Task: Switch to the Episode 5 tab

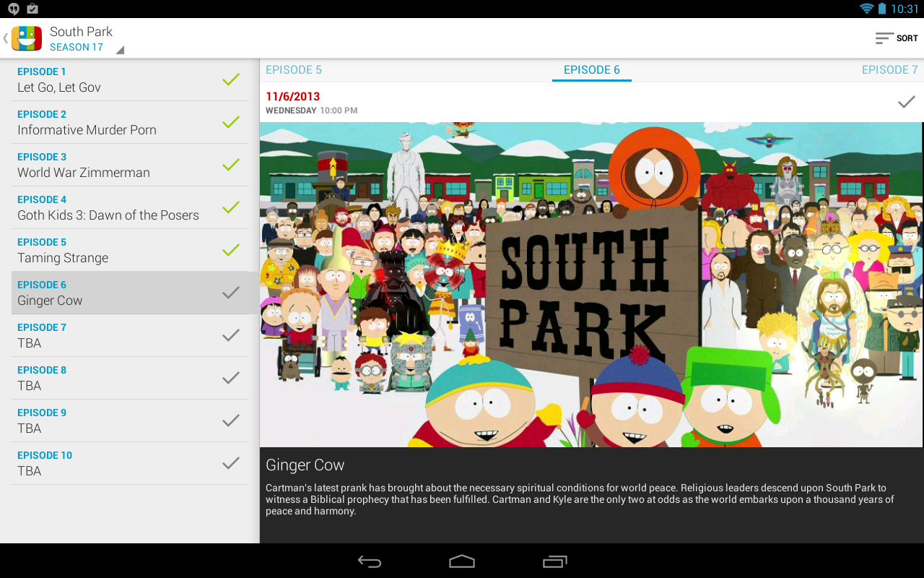Action: click(294, 70)
